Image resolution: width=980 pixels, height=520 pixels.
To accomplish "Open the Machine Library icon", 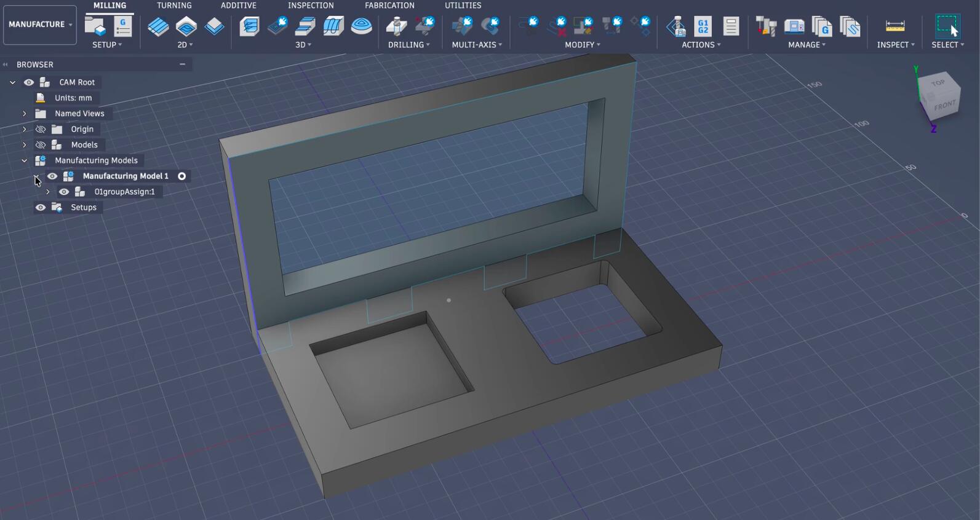I will pos(794,26).
